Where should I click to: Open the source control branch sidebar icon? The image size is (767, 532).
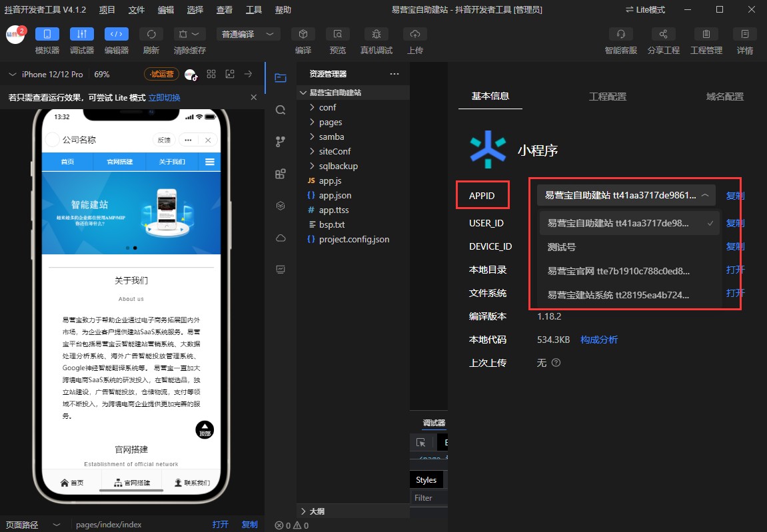[281, 142]
